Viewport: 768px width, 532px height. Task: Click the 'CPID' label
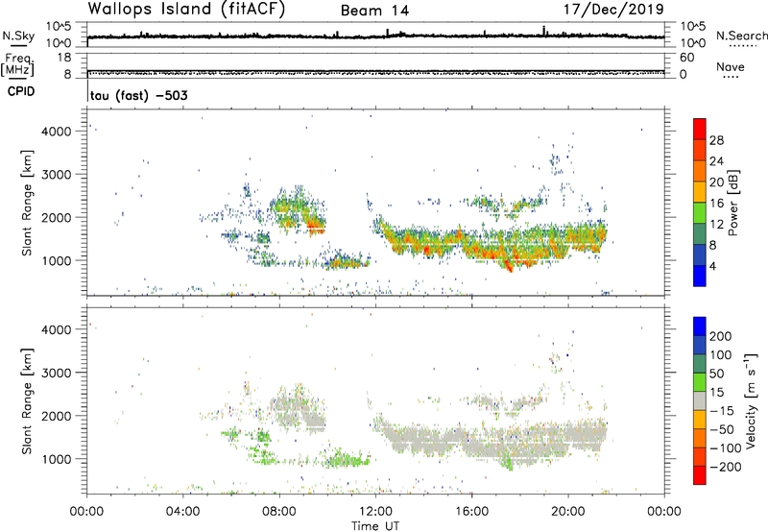(x=21, y=91)
